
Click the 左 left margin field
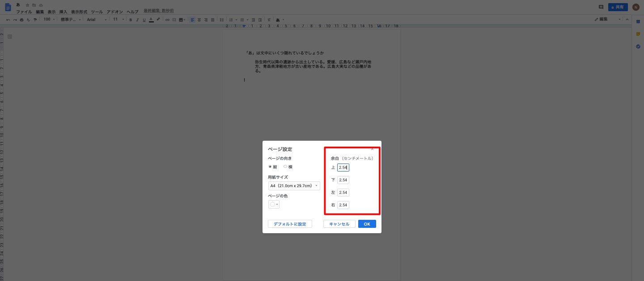pos(343,193)
